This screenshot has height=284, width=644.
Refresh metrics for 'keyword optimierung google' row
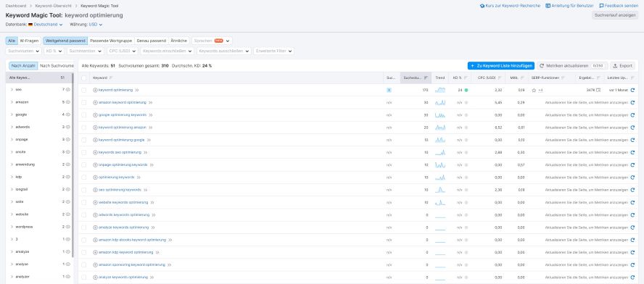(x=632, y=140)
